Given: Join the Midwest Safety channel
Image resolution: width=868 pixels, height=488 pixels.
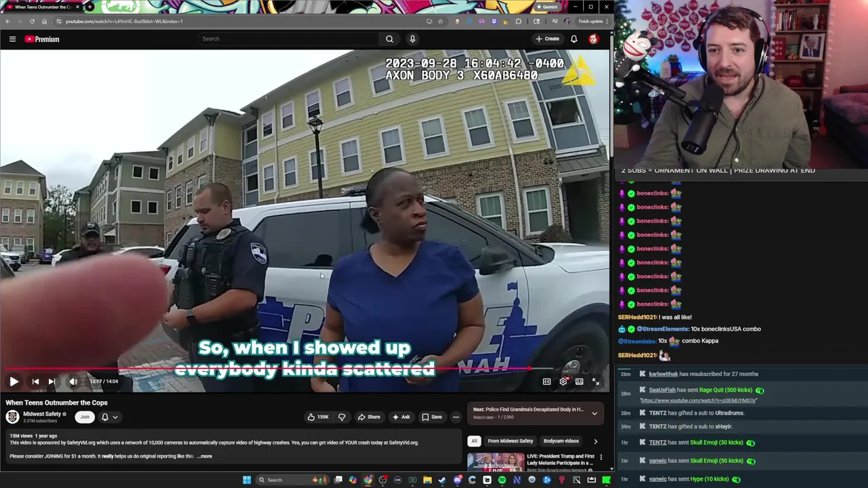Looking at the screenshot, I should pyautogui.click(x=85, y=417).
